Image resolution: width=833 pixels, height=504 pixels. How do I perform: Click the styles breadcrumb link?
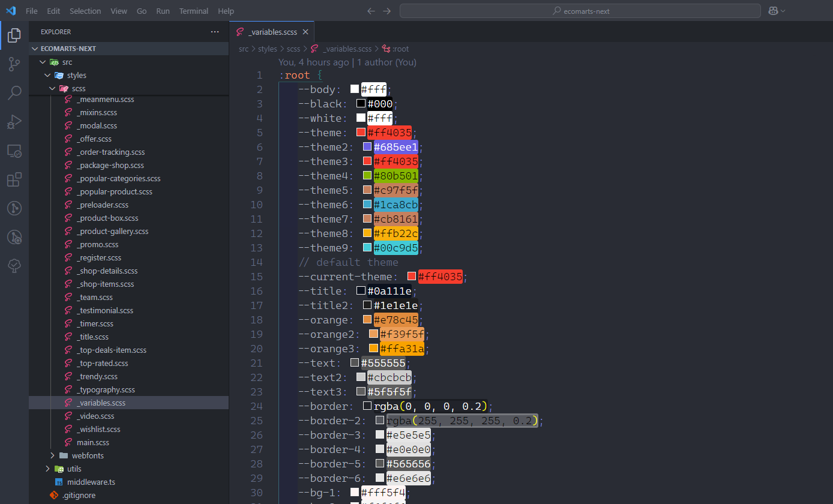pyautogui.click(x=267, y=49)
